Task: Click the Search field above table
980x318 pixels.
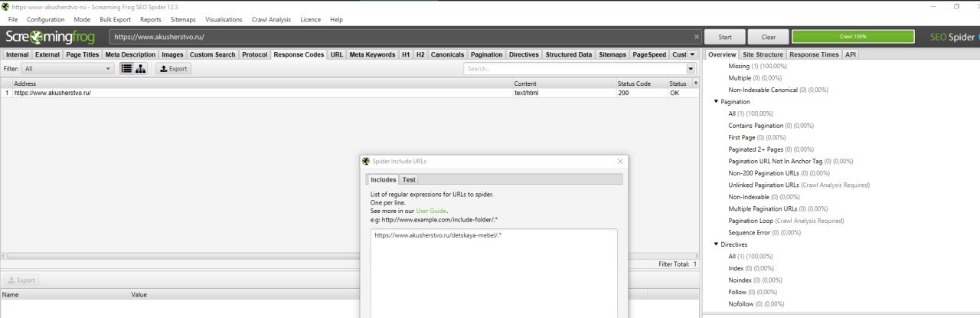Action: pos(574,68)
